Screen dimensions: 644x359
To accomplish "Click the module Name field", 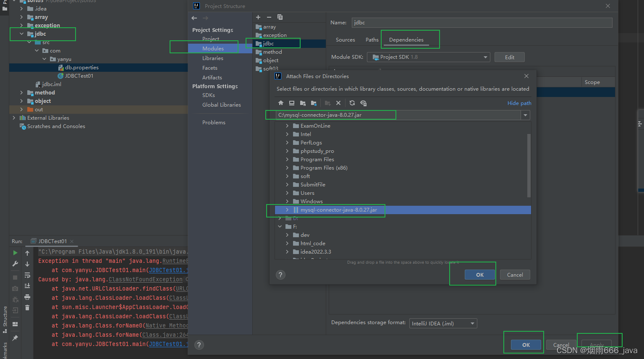I will pyautogui.click(x=482, y=23).
